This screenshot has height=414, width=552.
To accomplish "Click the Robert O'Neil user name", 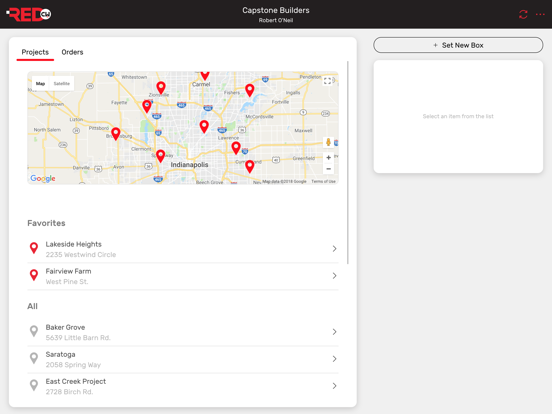I will click(x=276, y=20).
